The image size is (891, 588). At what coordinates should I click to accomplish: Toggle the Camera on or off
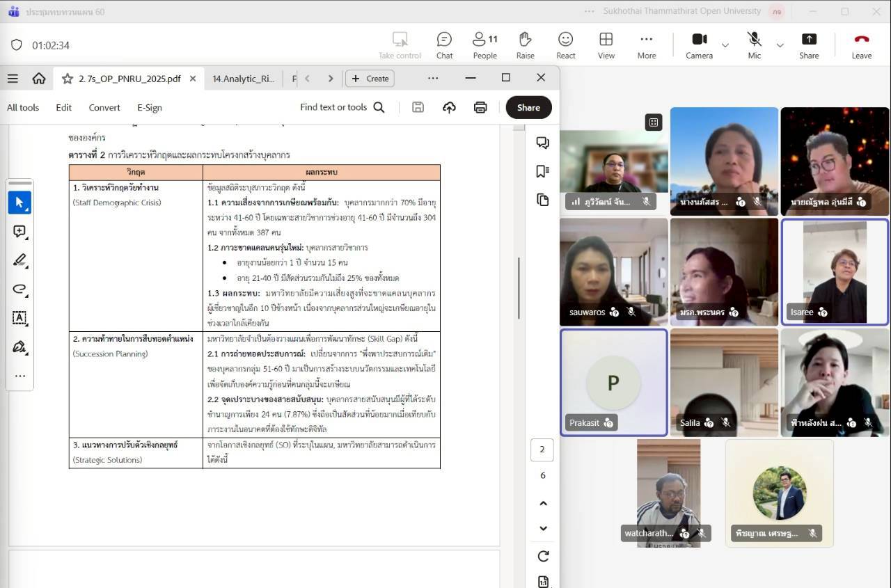[699, 45]
